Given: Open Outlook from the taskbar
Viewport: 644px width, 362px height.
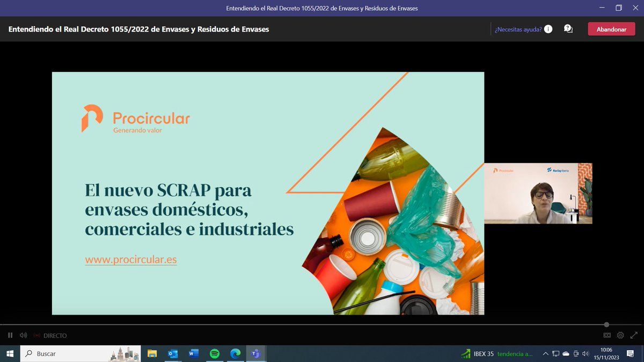Looking at the screenshot, I should pos(172,353).
